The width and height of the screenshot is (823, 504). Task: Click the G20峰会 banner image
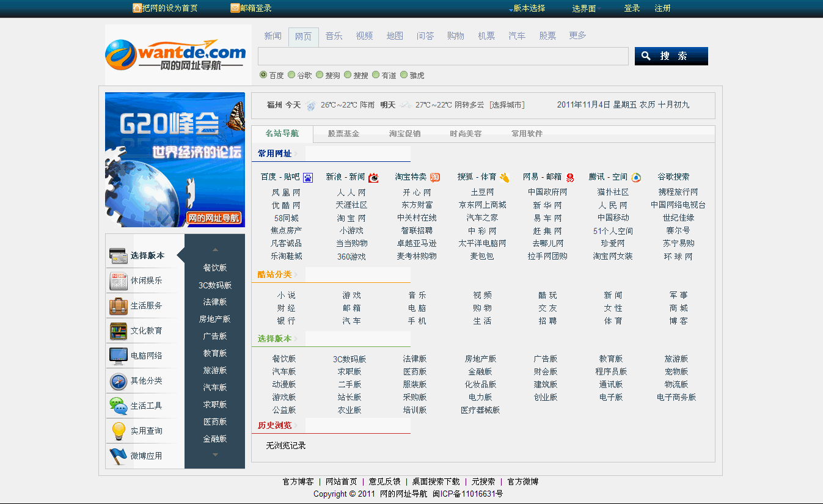175,159
